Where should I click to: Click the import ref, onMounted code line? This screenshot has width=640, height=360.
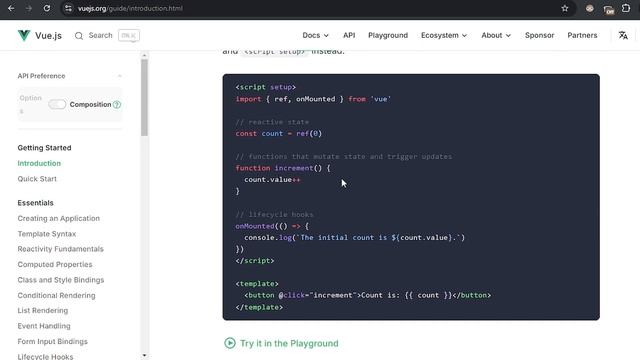pyautogui.click(x=313, y=99)
